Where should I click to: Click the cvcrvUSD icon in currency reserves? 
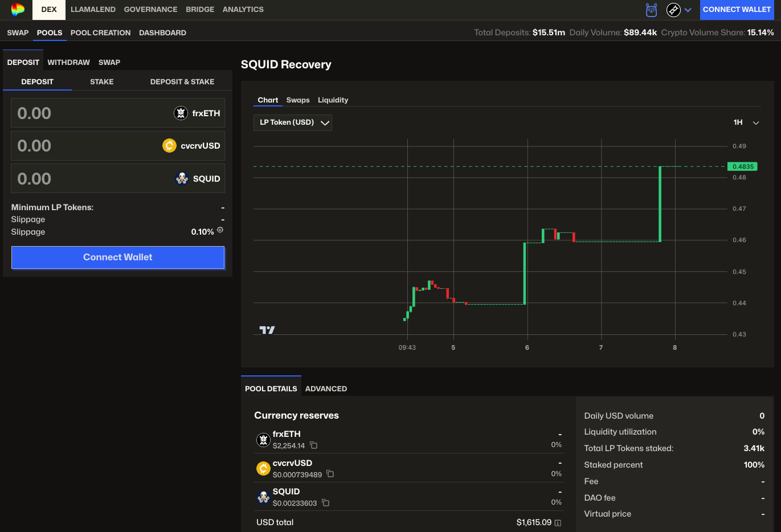coord(263,468)
